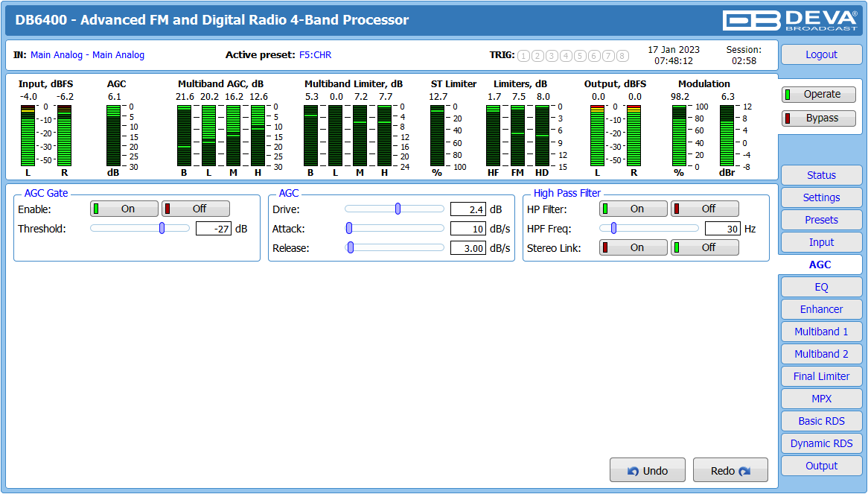Click TRIG indicator 6
The image size is (868, 494).
click(594, 55)
